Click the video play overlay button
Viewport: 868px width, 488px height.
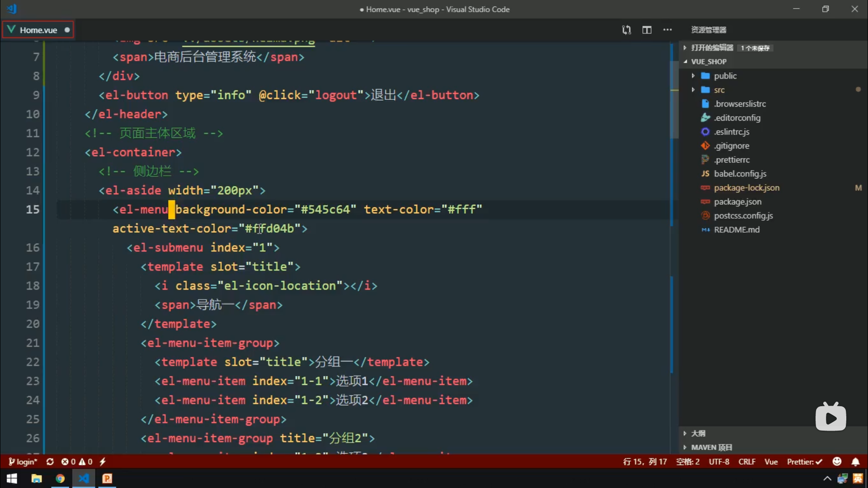click(x=831, y=418)
